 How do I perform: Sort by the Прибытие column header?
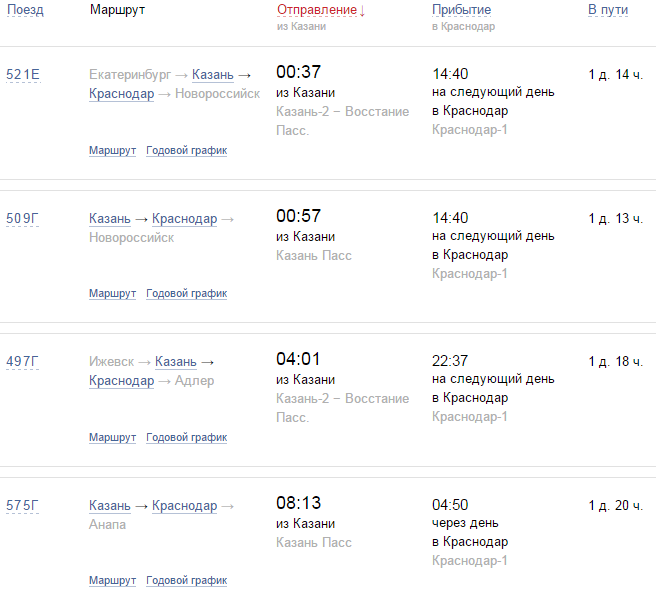pos(461,10)
